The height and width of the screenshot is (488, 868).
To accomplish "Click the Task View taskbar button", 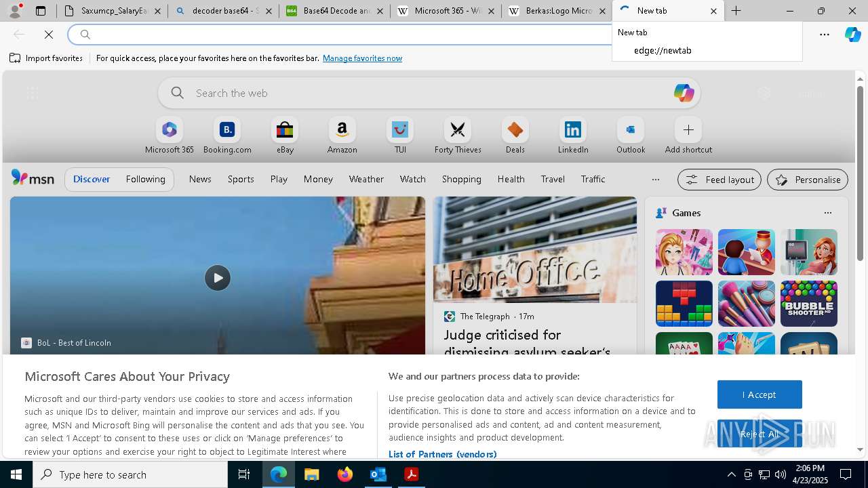I will pyautogui.click(x=244, y=474).
